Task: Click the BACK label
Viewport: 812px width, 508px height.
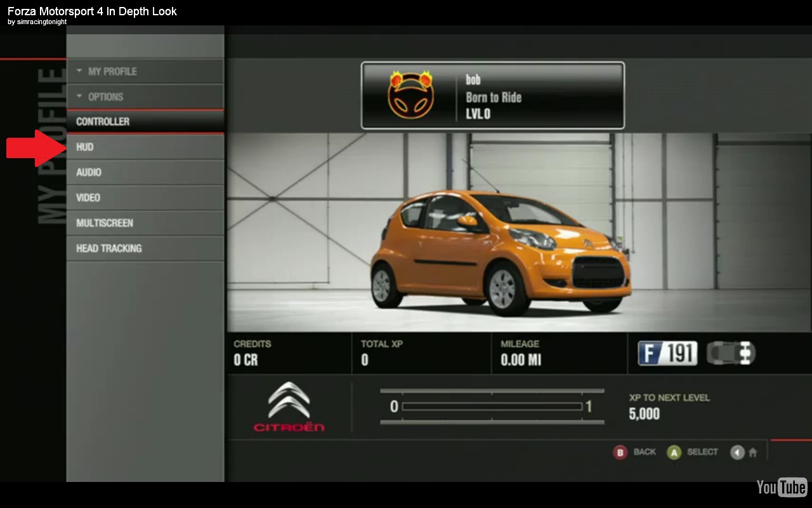Action: [x=645, y=452]
